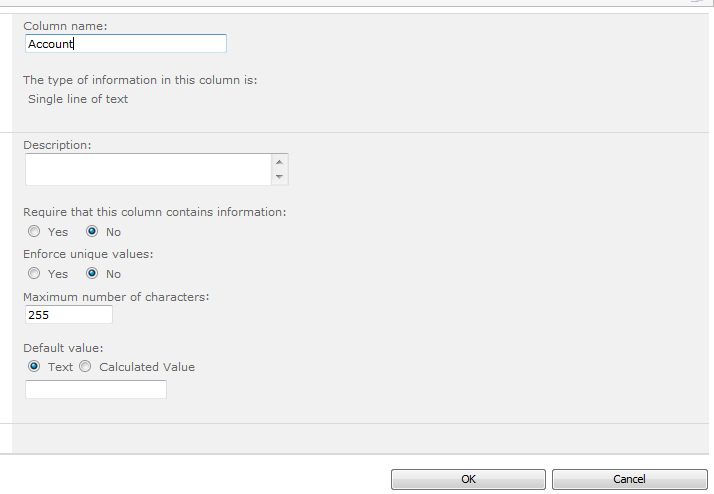Click the Column name text field

(x=125, y=44)
